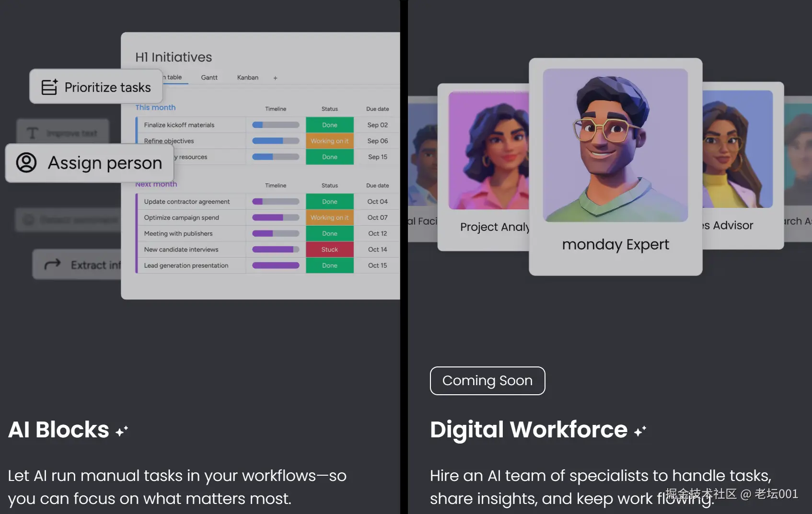Add a new board view with plus
The image size is (812, 514).
pyautogui.click(x=275, y=78)
